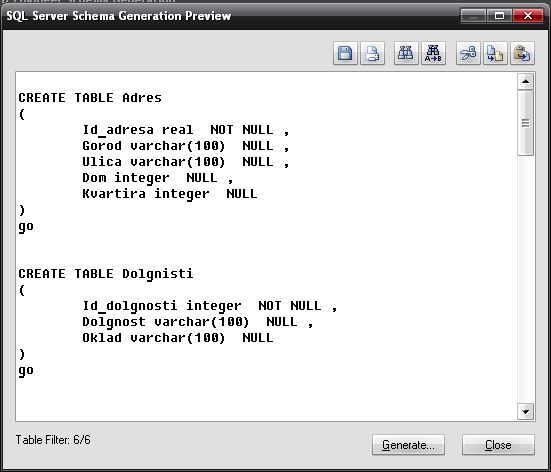Screen dimensions: 551x472
Task: Print the schema preview script
Action: click(372, 53)
